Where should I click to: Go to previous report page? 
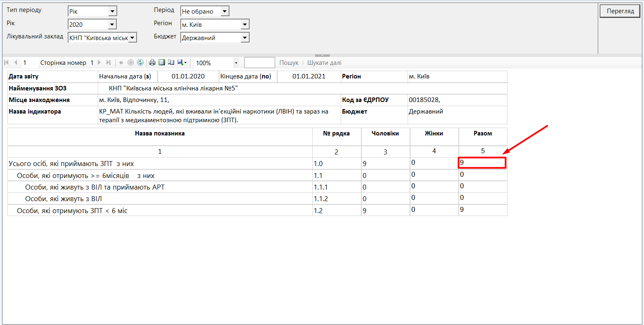[16, 62]
